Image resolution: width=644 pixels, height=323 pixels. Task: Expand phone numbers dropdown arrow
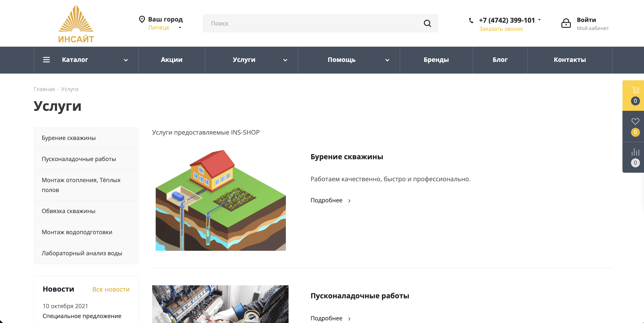click(539, 20)
